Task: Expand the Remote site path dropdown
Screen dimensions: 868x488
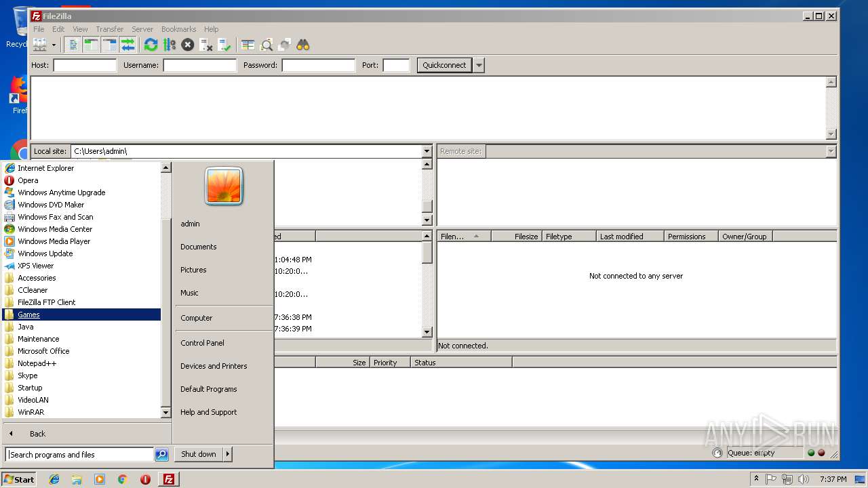Action: click(831, 151)
